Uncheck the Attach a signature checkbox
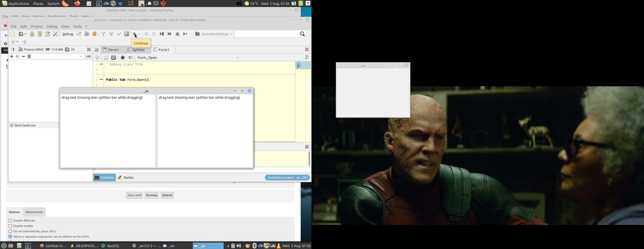644x249 pixels. [x=10, y=237]
